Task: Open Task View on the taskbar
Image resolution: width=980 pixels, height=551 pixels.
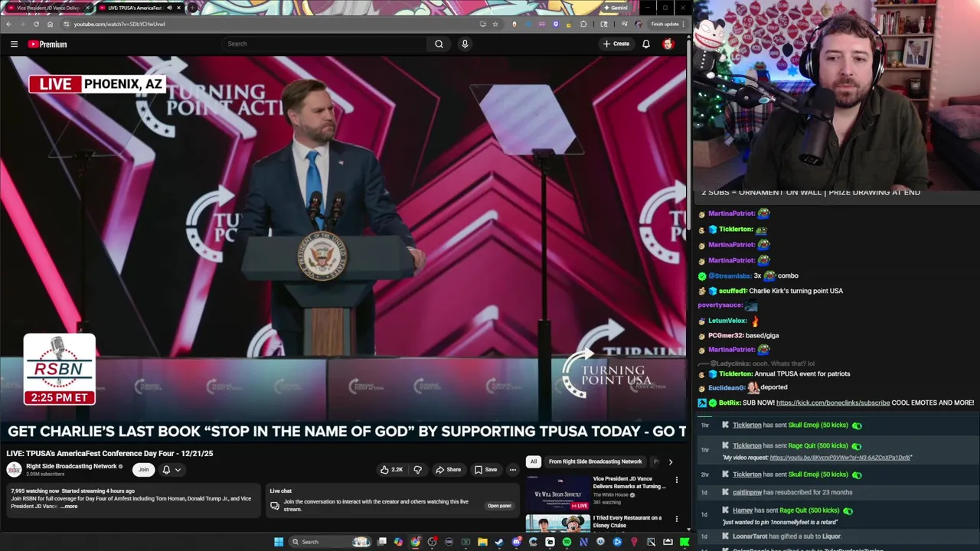Action: point(382,542)
